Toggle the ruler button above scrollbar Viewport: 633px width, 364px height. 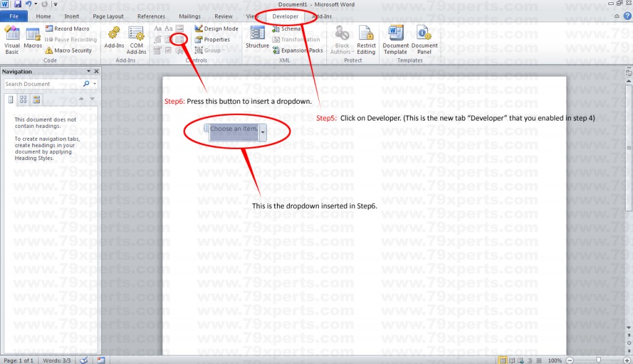tap(629, 73)
